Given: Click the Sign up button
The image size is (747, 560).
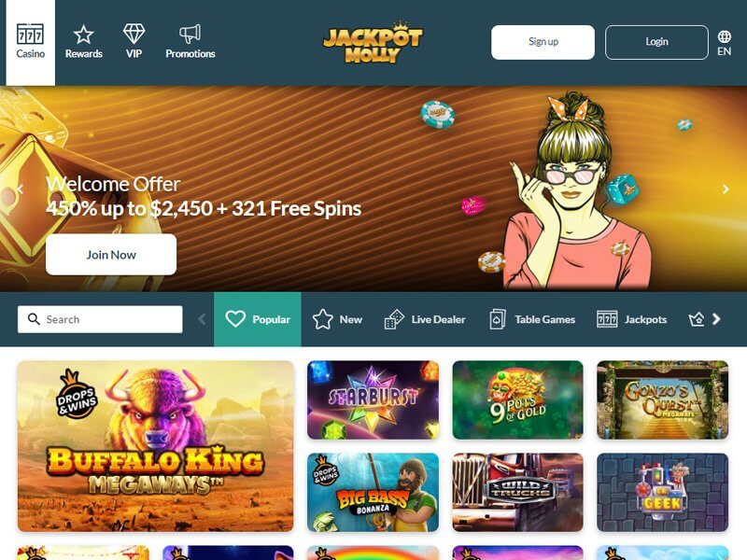Looking at the screenshot, I should [543, 42].
